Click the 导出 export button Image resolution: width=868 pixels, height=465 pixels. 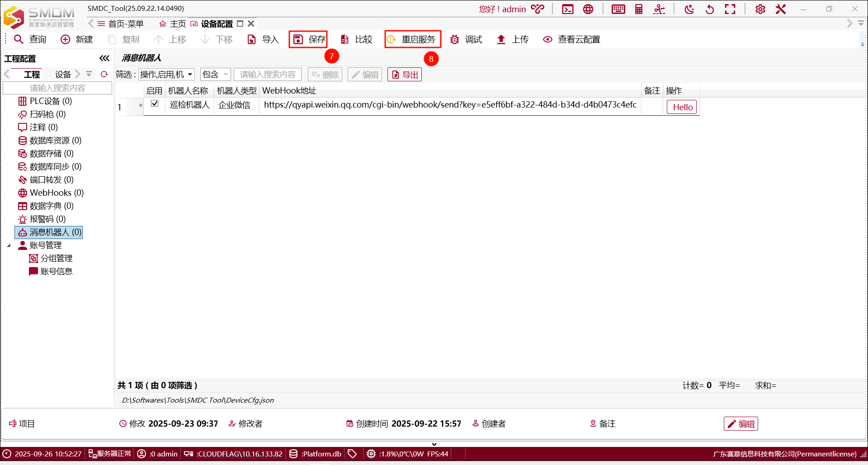click(405, 75)
